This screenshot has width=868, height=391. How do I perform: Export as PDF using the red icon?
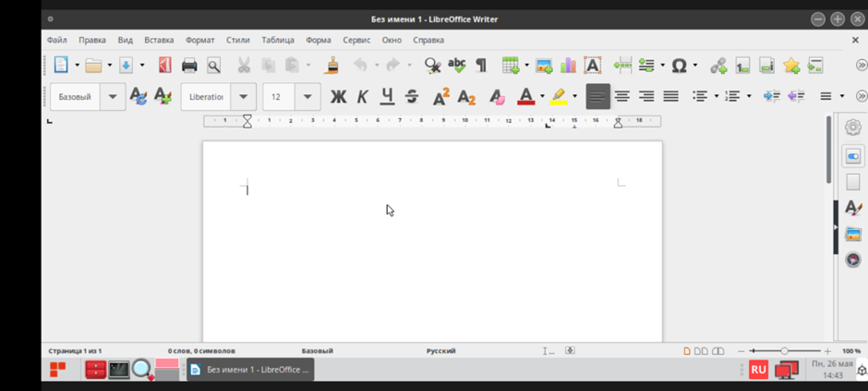[165, 66]
